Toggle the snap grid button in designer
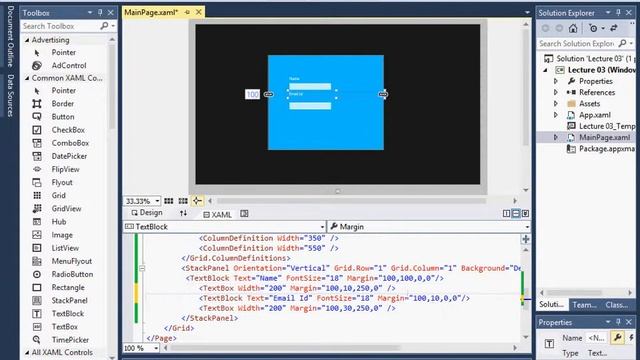Viewport: 640px width, 360px height. click(x=169, y=201)
